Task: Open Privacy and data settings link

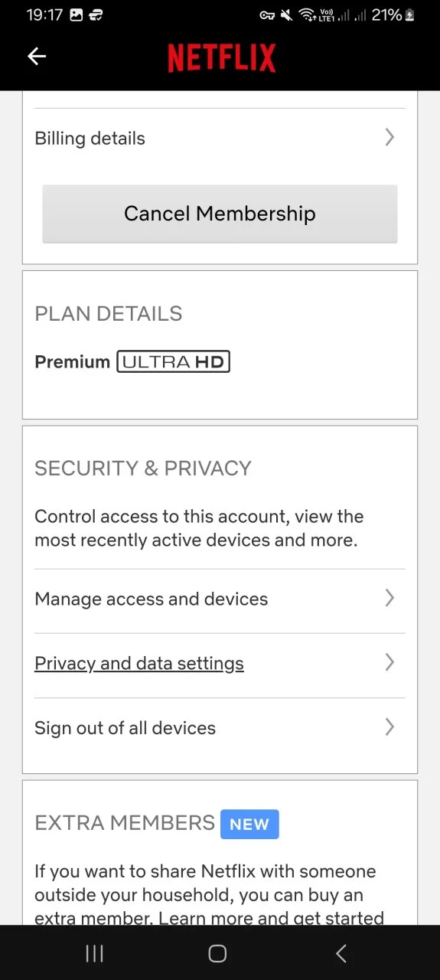Action: point(139,663)
